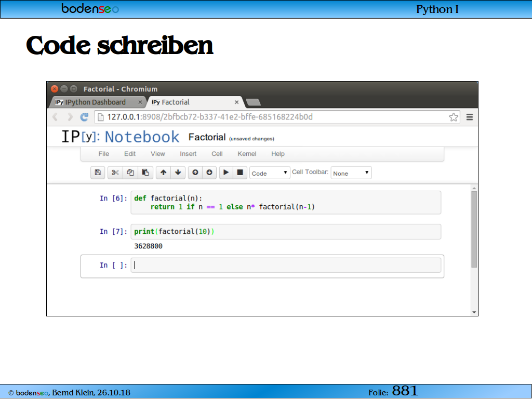Screen dimensions: 532x399
Task: Paste cell using the clipboard icon
Action: click(x=145, y=172)
